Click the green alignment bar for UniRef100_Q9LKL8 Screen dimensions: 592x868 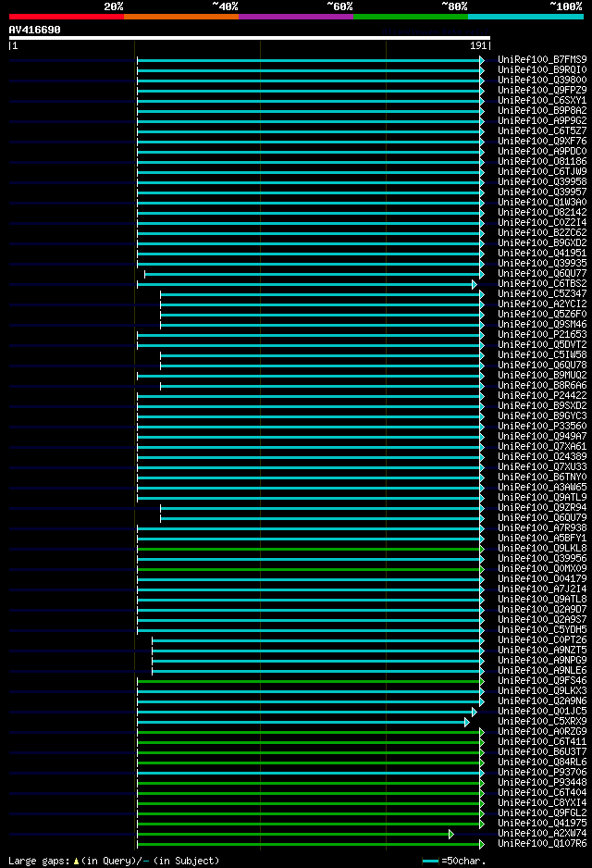pos(311,549)
